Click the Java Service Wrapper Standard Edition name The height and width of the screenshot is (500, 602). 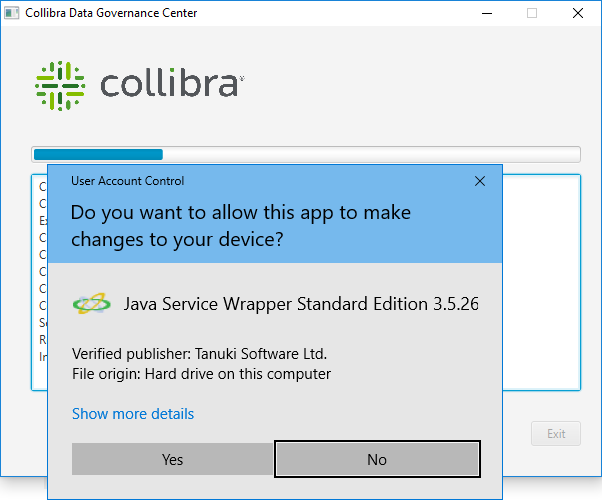(x=301, y=304)
